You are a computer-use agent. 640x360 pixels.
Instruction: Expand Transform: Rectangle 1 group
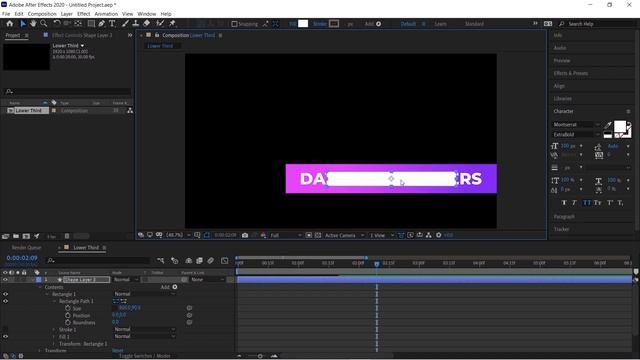pyautogui.click(x=54, y=344)
